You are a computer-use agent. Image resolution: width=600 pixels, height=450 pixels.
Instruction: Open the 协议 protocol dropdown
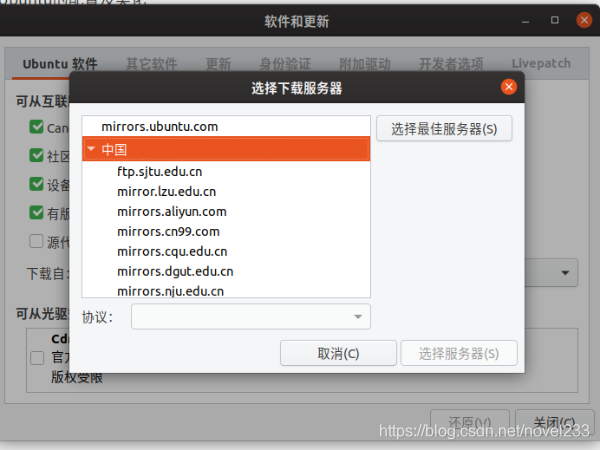point(251,316)
